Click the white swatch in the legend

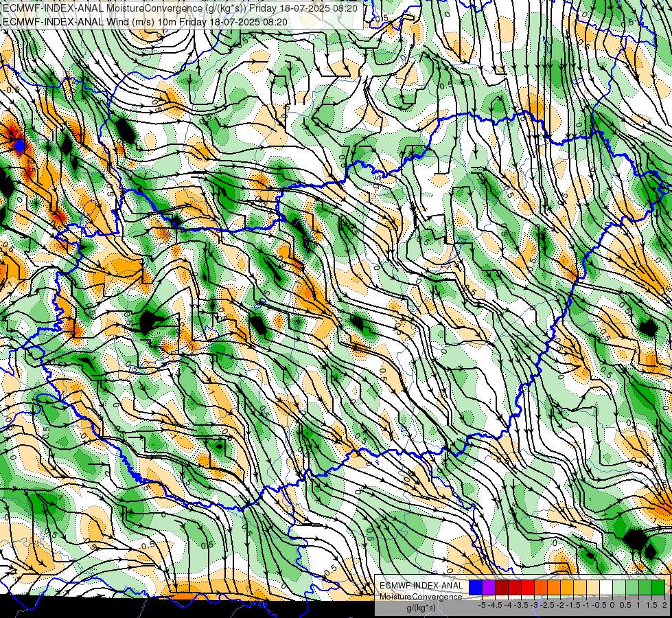pyautogui.click(x=606, y=587)
